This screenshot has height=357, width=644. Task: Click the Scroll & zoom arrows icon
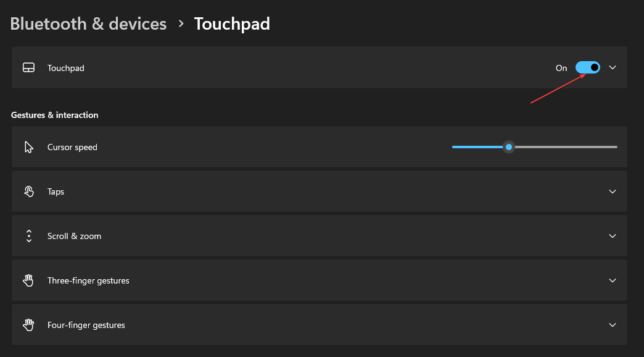coord(28,236)
